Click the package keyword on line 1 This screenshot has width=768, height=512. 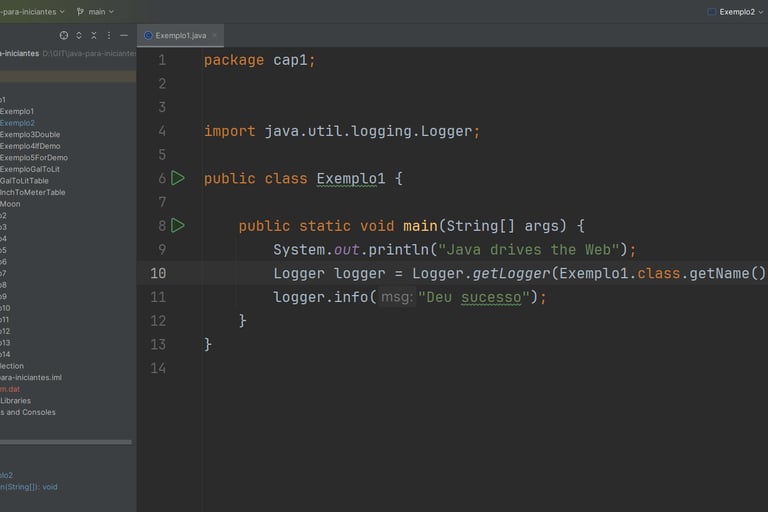click(234, 60)
